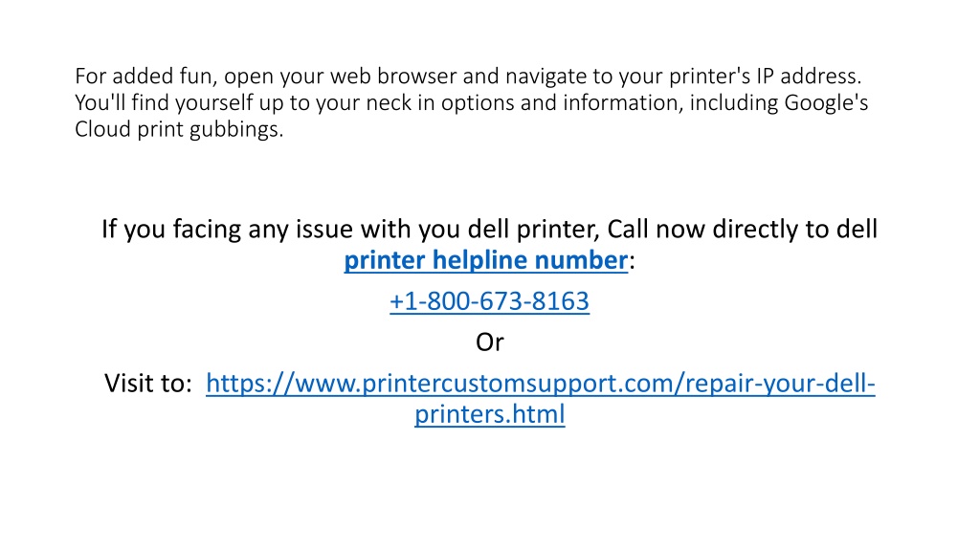Click "You'll find yourself" sentence start

tap(164, 102)
